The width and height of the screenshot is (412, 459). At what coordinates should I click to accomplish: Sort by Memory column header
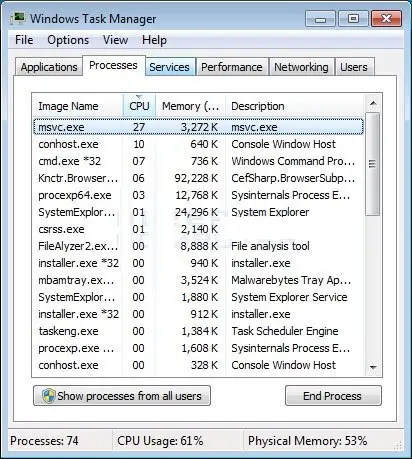191,106
